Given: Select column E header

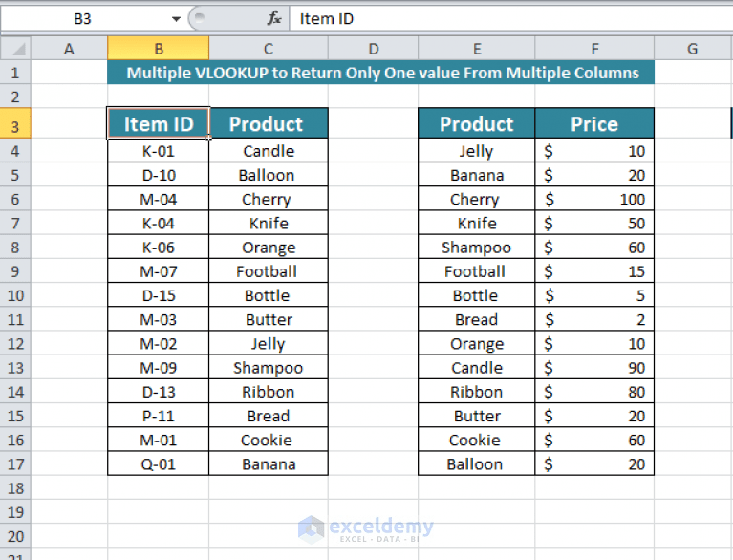Looking at the screenshot, I should 476,48.
